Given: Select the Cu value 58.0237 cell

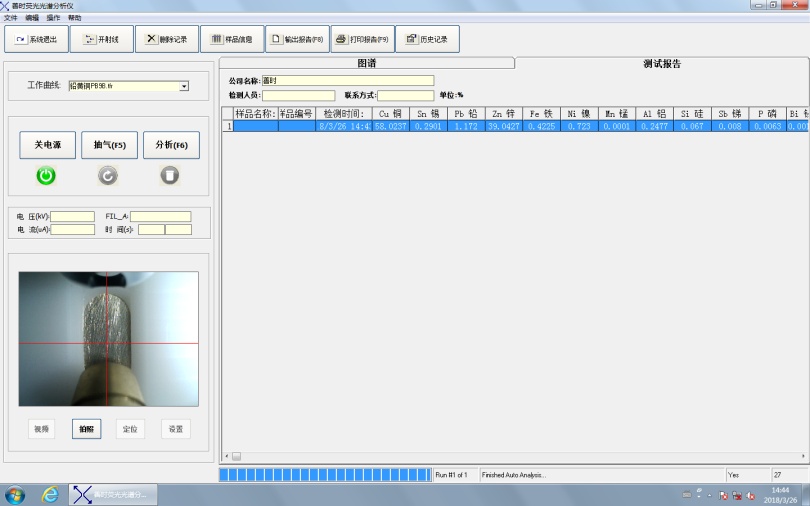Looking at the screenshot, I should pos(391,126).
